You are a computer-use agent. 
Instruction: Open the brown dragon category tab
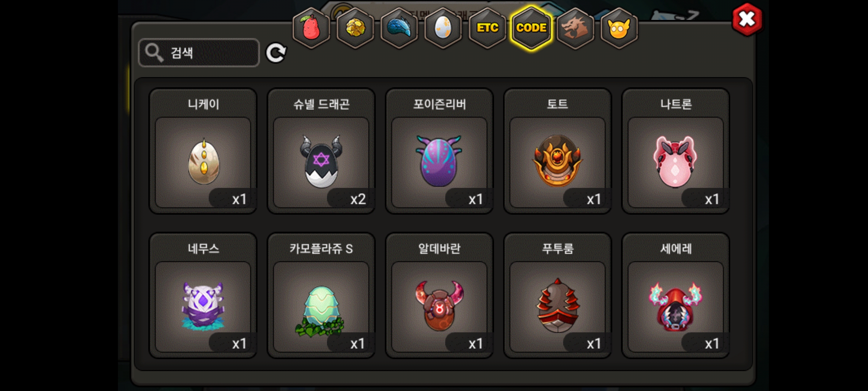point(575,28)
